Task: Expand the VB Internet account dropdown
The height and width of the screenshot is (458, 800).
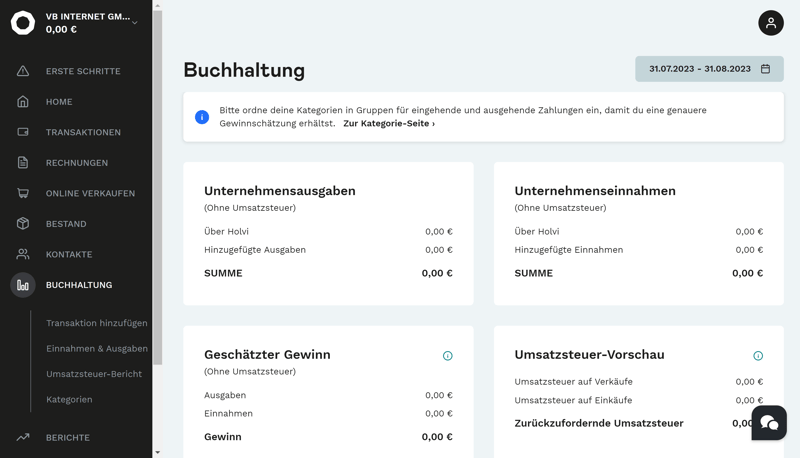Action: coord(135,23)
